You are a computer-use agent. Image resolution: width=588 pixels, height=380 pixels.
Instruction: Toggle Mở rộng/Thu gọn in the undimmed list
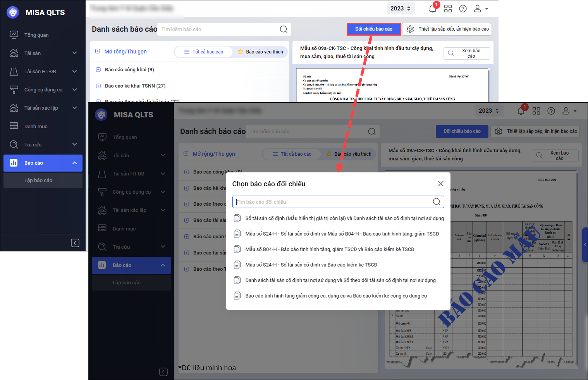coord(121,52)
